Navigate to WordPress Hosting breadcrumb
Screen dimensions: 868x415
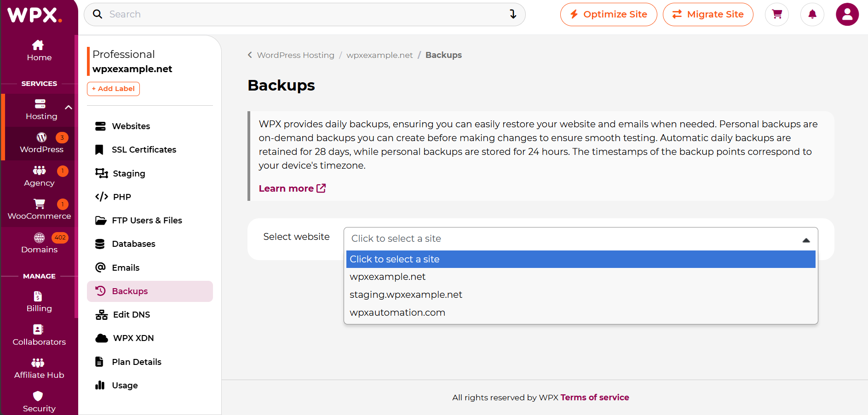point(296,55)
